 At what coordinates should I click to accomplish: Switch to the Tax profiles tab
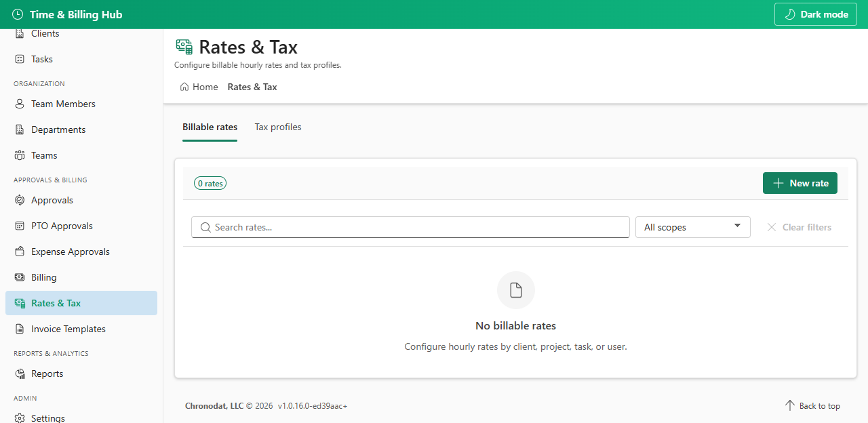(x=278, y=127)
